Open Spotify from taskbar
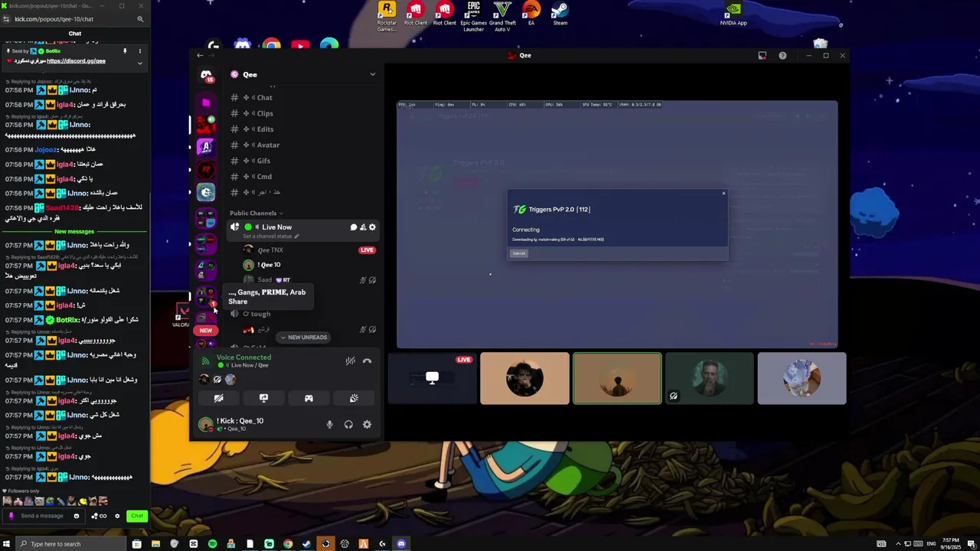 pyautogui.click(x=212, y=544)
